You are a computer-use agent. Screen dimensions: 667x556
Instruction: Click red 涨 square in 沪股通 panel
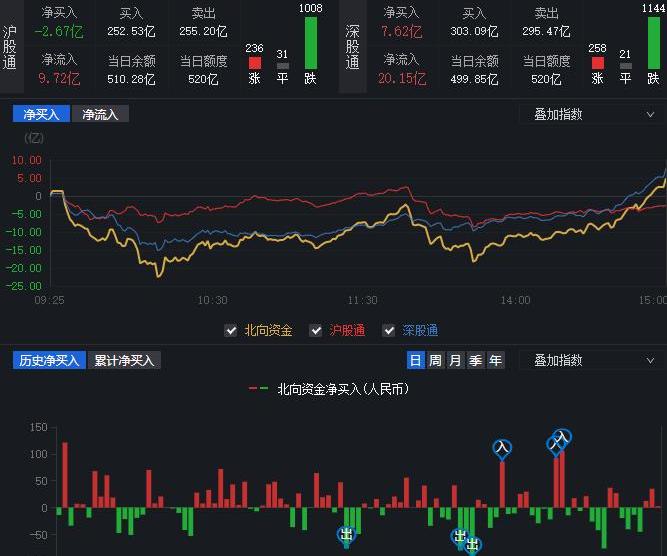click(254, 63)
